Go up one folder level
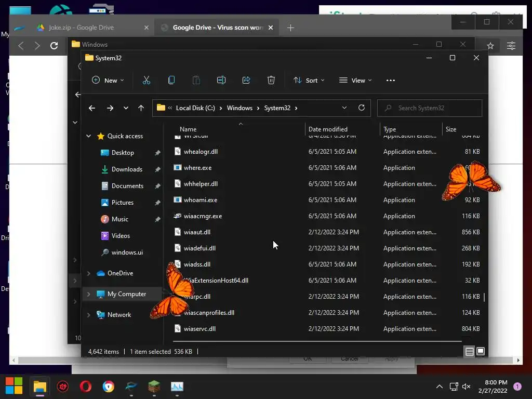This screenshot has width=532, height=399. click(141, 108)
